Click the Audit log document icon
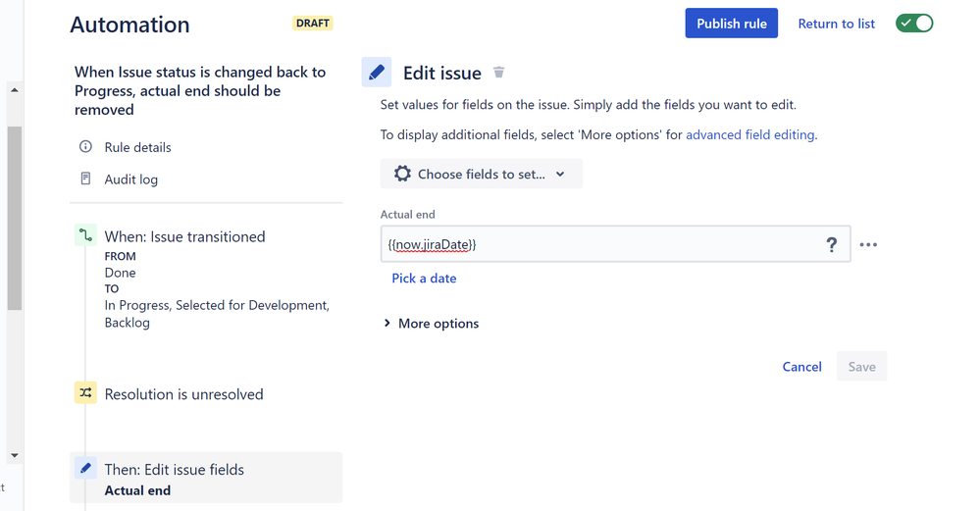Viewport: 980px width, 511px height. 85,179
